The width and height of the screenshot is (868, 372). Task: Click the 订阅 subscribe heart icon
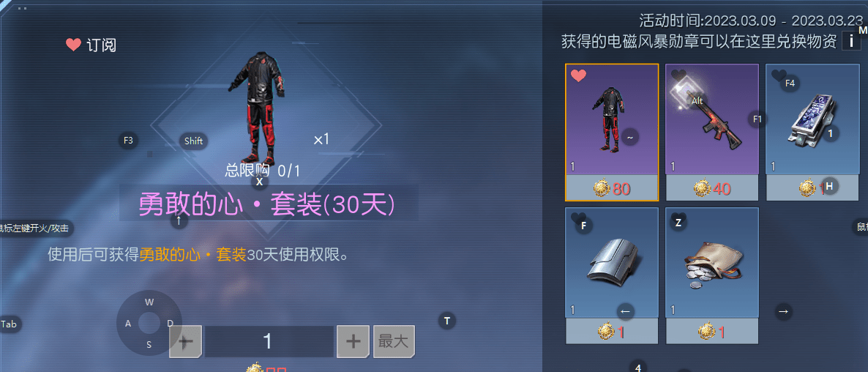click(x=74, y=45)
